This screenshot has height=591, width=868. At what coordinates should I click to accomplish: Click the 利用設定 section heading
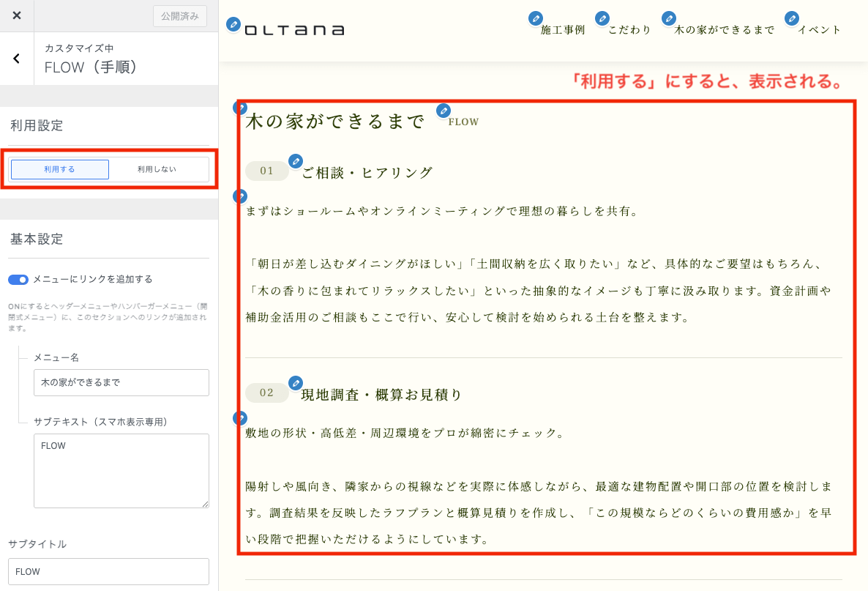click(37, 126)
